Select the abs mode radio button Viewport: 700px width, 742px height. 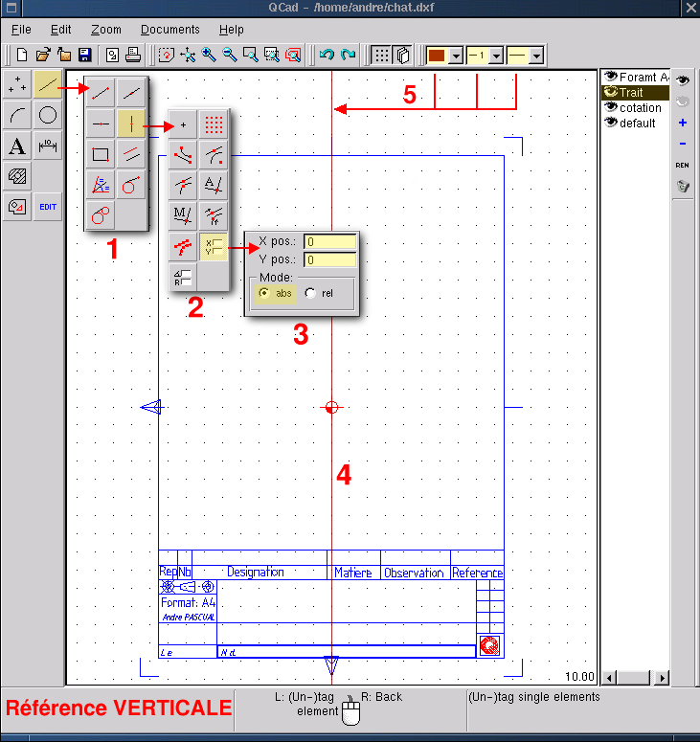(x=264, y=293)
